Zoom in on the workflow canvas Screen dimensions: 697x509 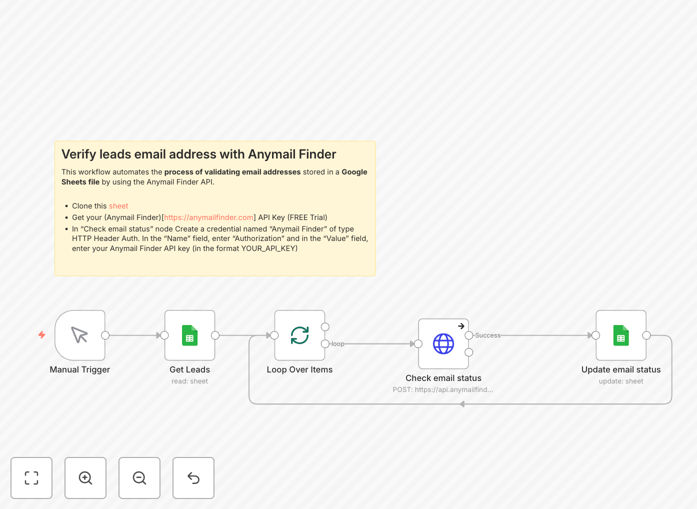[x=85, y=478]
